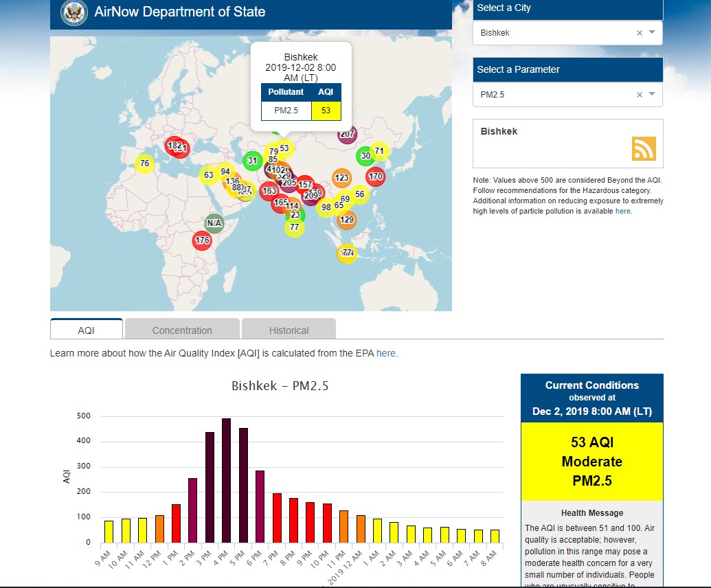This screenshot has width=711, height=588.
Task: Select the green 31 map marker
Action: (x=252, y=161)
